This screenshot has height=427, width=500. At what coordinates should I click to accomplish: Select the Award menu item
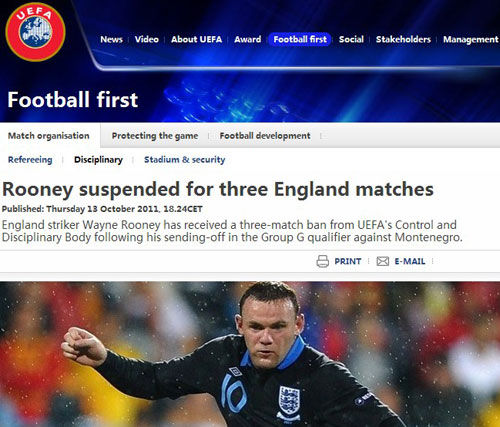pyautogui.click(x=248, y=39)
